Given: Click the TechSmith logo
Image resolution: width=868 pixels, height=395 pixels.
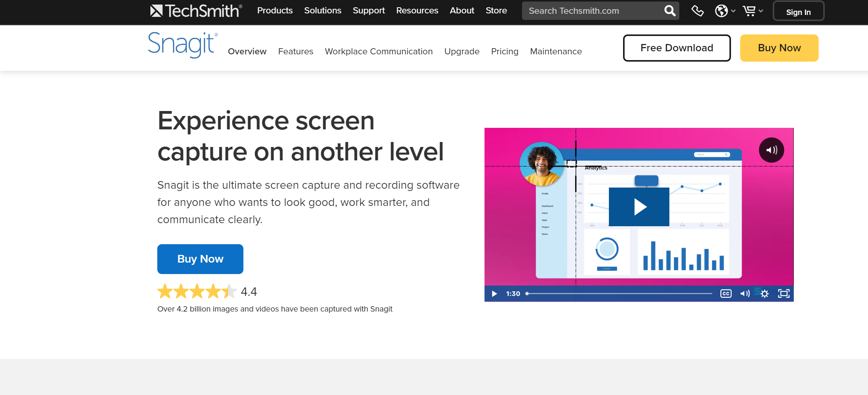Looking at the screenshot, I should (x=196, y=11).
